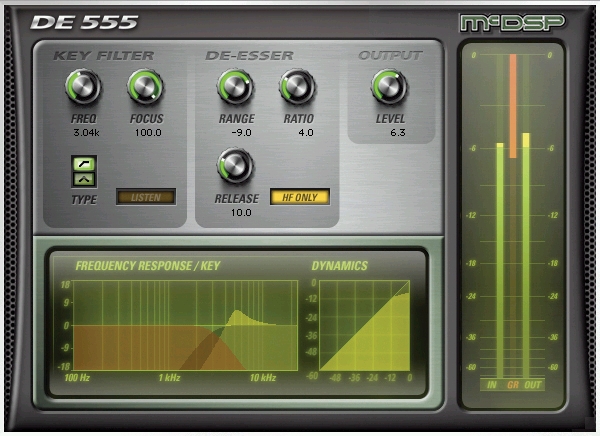This screenshot has width=600, height=436.
Task: Select the band-pass filter type icon
Action: (84, 179)
